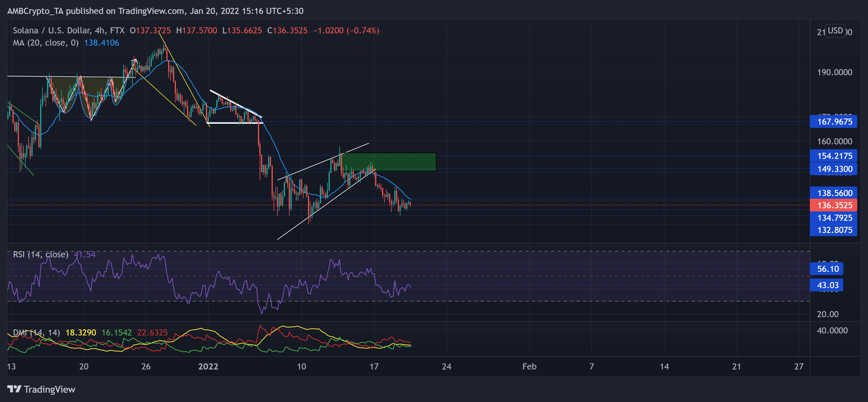868x402 pixels.
Task: Click the 190.0000 price axis label
Action: 834,72
